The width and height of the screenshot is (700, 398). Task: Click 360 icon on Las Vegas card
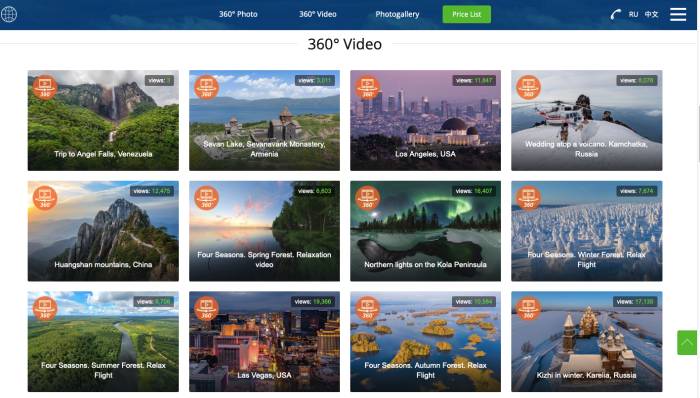point(206,309)
